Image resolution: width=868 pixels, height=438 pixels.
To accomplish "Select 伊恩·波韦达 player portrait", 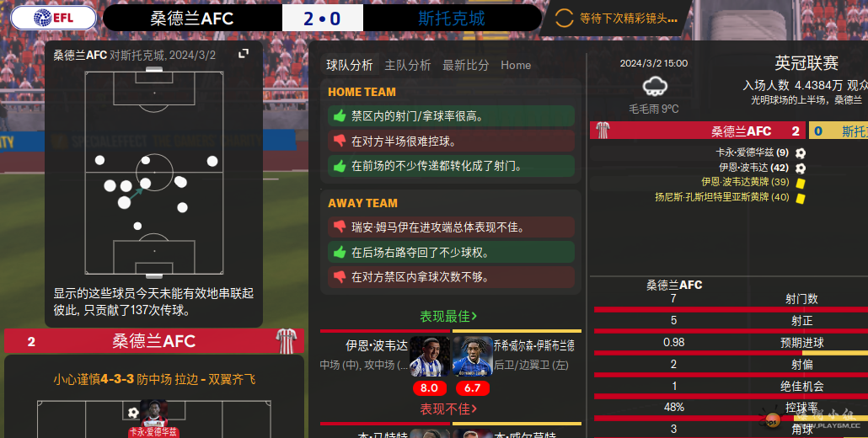I will [430, 356].
